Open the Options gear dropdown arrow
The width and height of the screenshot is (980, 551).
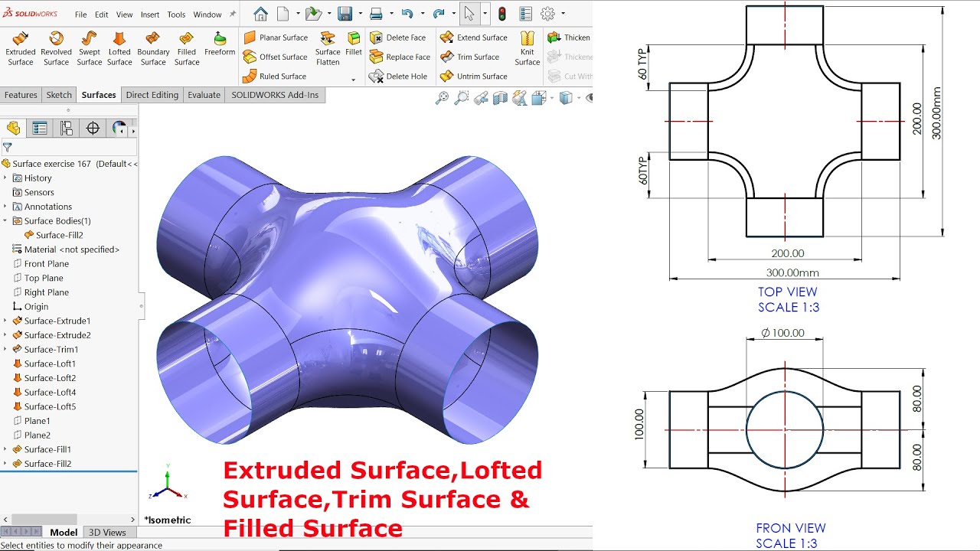(x=563, y=14)
